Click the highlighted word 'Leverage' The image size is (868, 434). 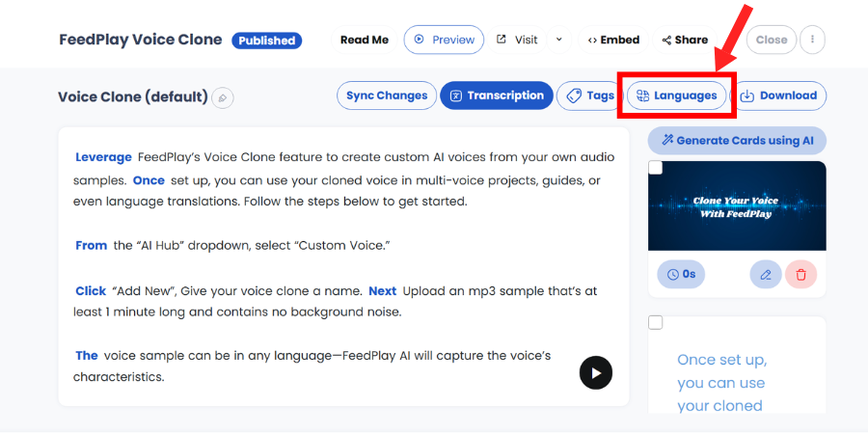tap(103, 157)
